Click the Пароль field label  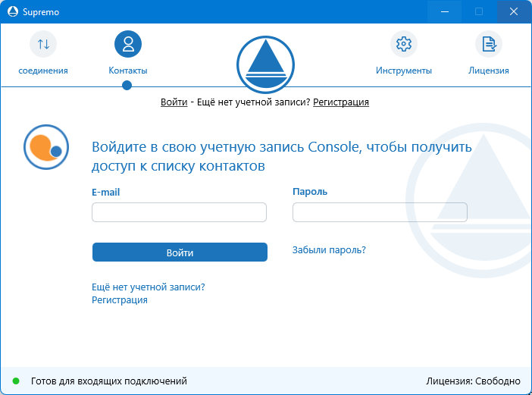(x=310, y=192)
